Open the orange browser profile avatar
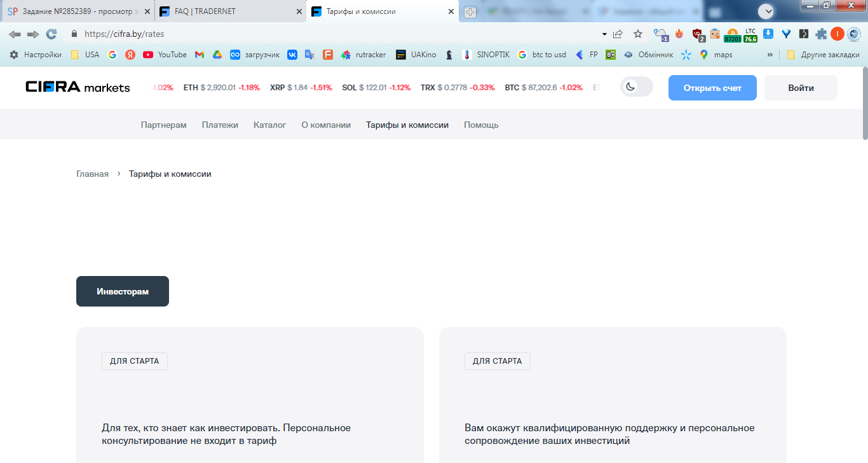 (x=837, y=34)
